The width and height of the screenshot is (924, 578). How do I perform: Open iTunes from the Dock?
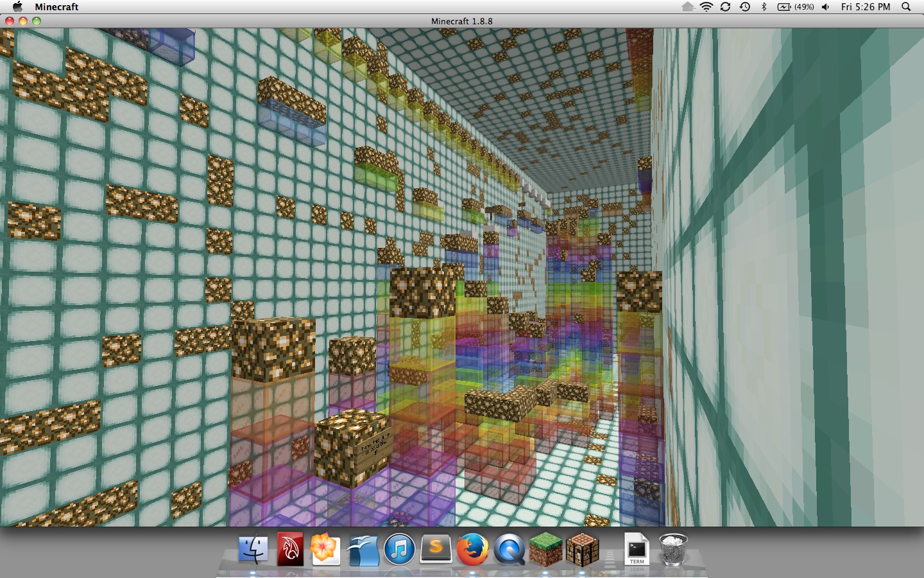click(399, 550)
